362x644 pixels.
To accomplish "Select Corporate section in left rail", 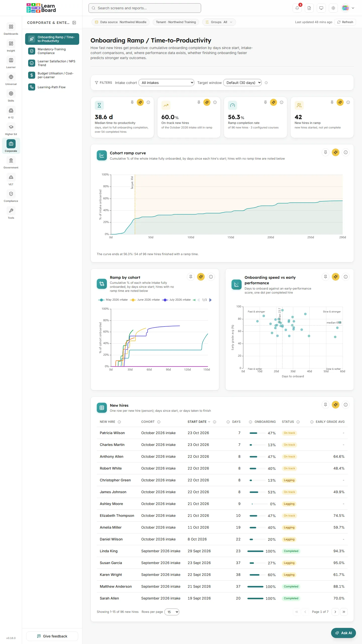I will [11, 146].
